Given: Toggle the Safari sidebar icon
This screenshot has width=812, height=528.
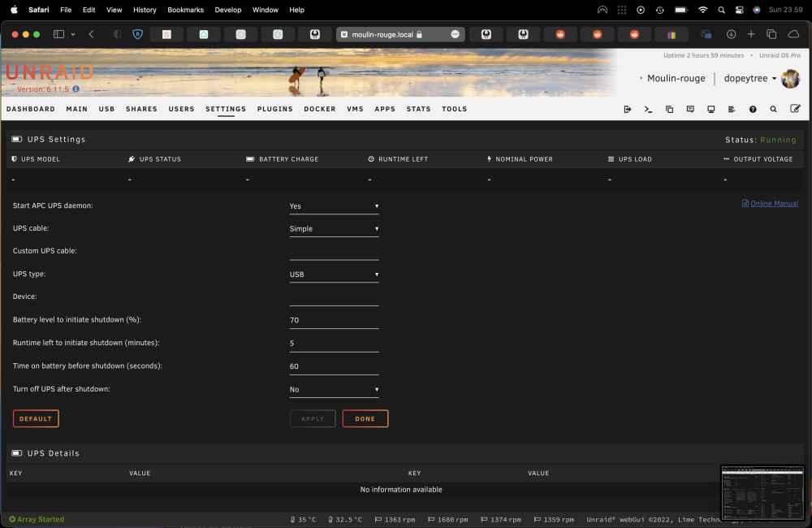Looking at the screenshot, I should (x=58, y=34).
